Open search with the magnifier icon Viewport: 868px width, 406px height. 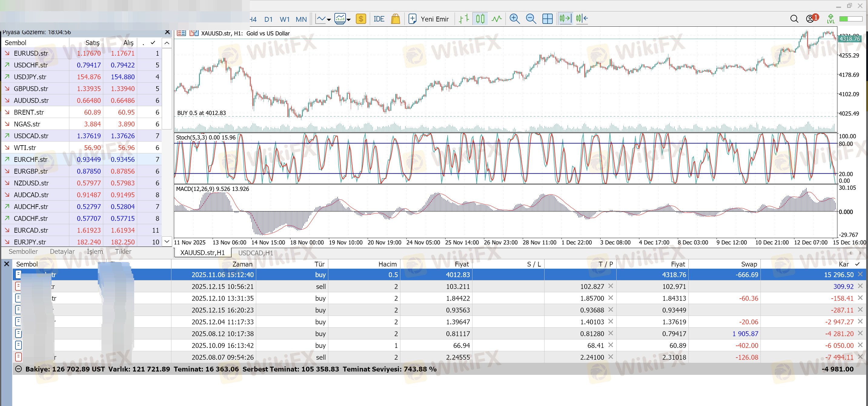click(x=794, y=19)
